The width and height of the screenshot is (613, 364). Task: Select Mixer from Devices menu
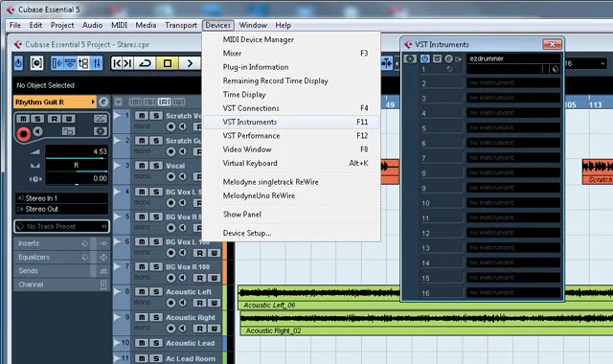click(291, 54)
